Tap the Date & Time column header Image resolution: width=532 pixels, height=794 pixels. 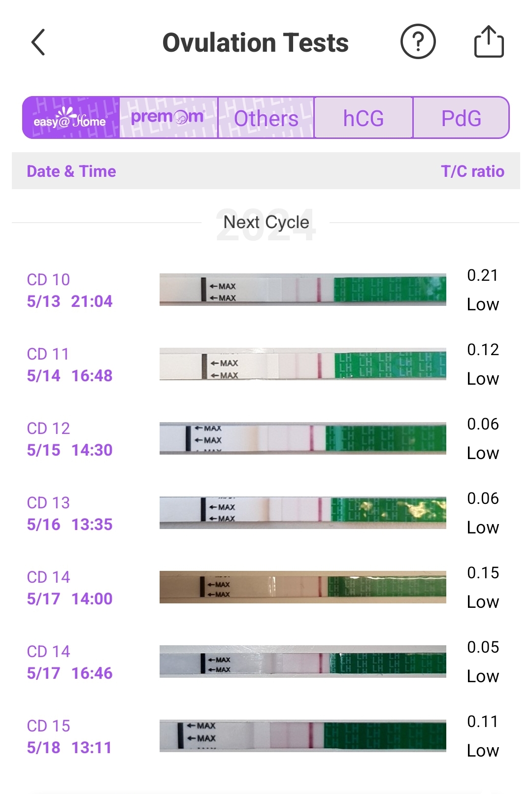[x=71, y=171]
